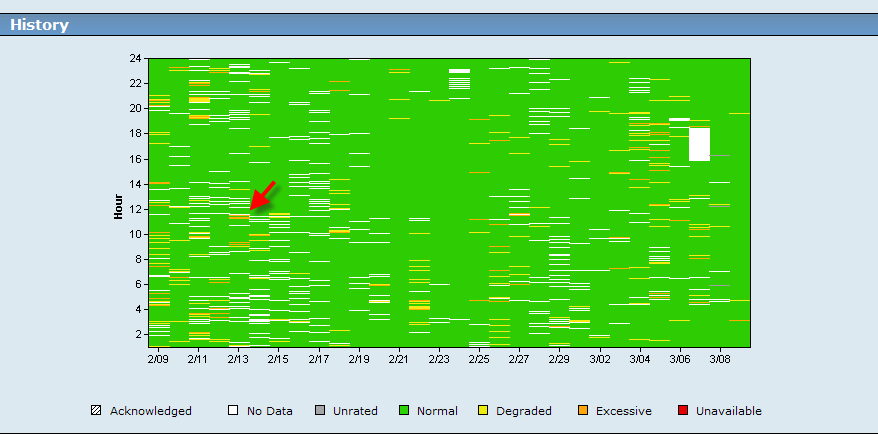Click the hour 6 axis label
The image size is (878, 434).
coord(138,284)
